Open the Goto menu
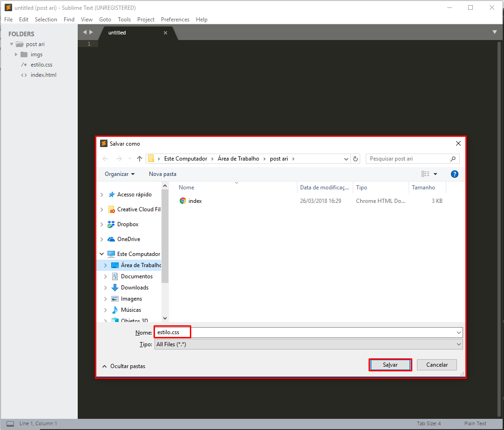The image size is (504, 430). pyautogui.click(x=105, y=20)
